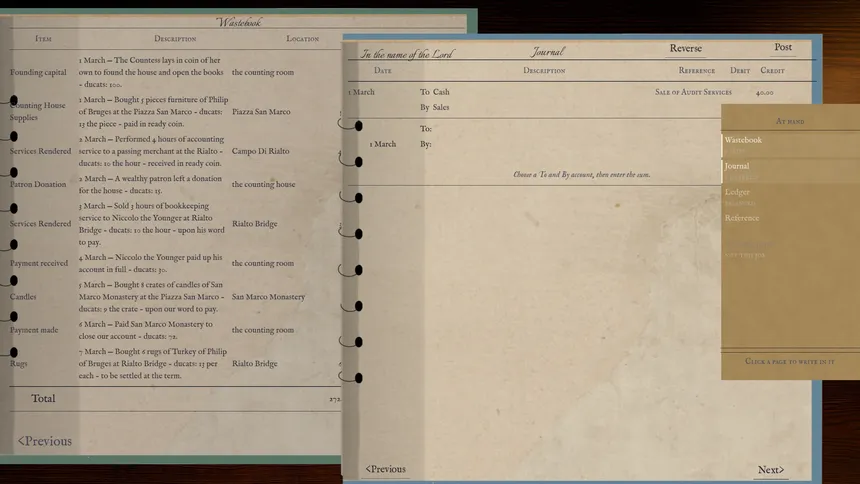Open Wastebook in the At hand panel
The width and height of the screenshot is (860, 484).
click(743, 140)
